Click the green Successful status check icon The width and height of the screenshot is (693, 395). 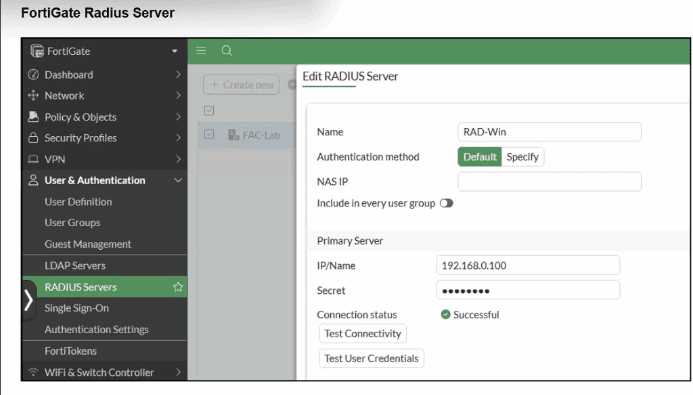(x=446, y=314)
